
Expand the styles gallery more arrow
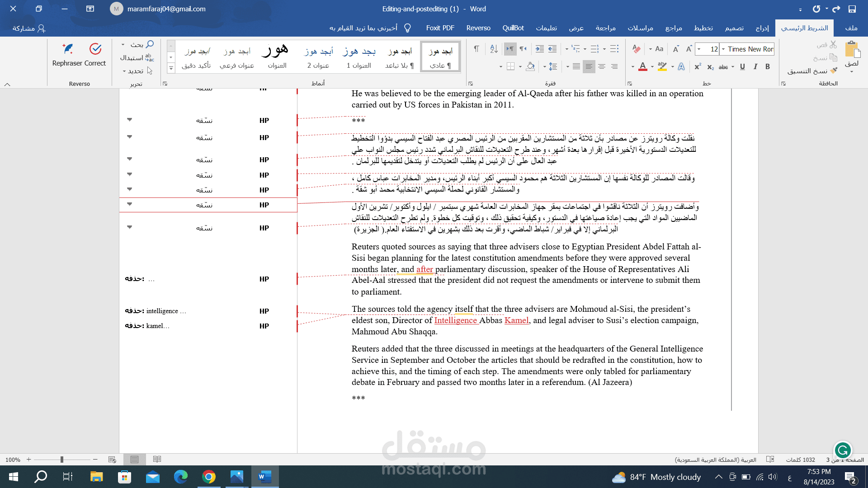coord(171,68)
